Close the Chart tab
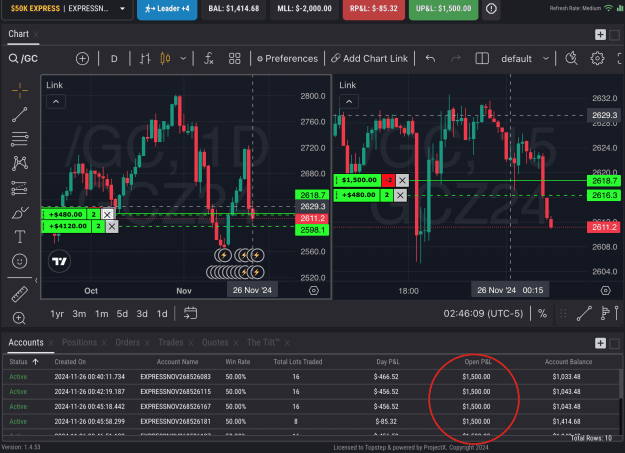The height and width of the screenshot is (453, 625). point(36,34)
